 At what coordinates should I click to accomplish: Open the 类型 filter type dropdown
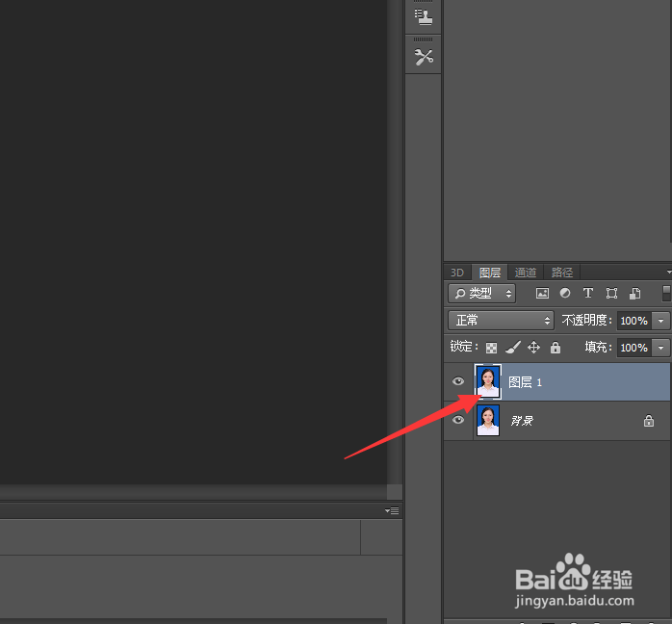(481, 293)
